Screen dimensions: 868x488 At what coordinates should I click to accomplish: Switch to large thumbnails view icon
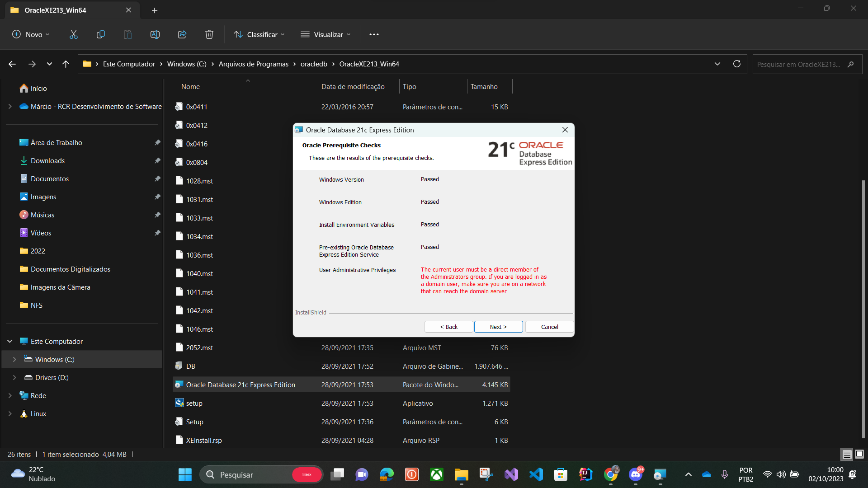pyautogui.click(x=859, y=454)
